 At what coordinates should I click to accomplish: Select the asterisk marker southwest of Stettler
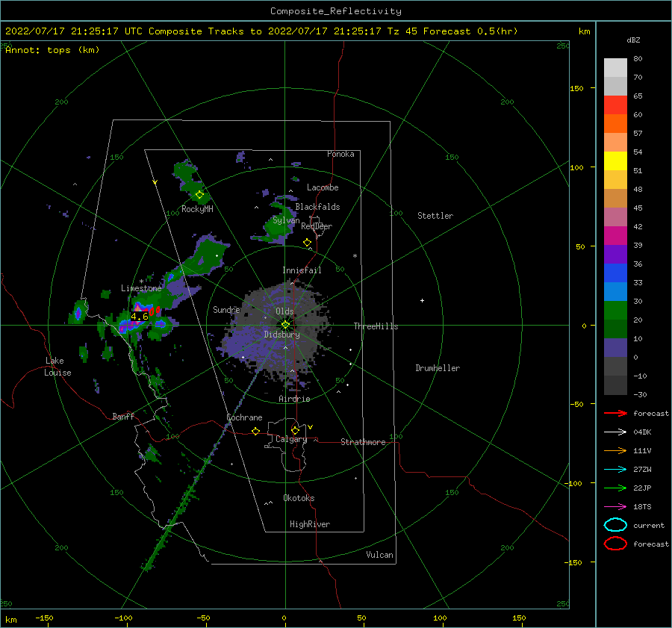pos(355,256)
